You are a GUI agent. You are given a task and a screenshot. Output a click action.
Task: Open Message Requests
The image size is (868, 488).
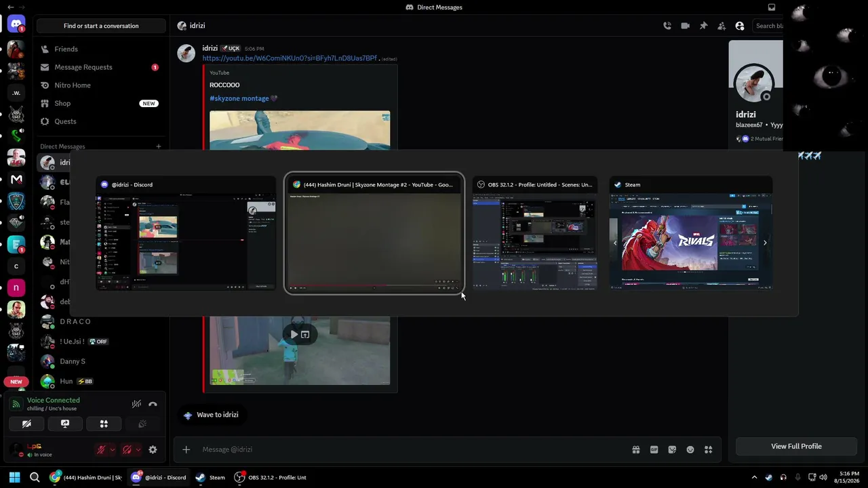(x=101, y=67)
